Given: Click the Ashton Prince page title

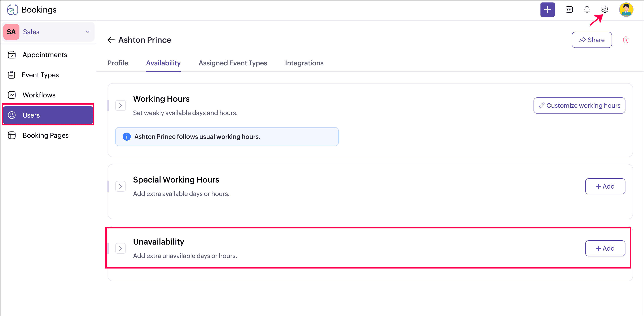Looking at the screenshot, I should click(x=145, y=40).
